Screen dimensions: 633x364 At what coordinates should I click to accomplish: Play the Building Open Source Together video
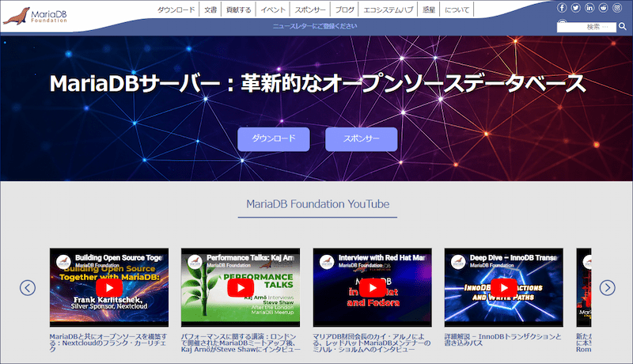coord(109,288)
